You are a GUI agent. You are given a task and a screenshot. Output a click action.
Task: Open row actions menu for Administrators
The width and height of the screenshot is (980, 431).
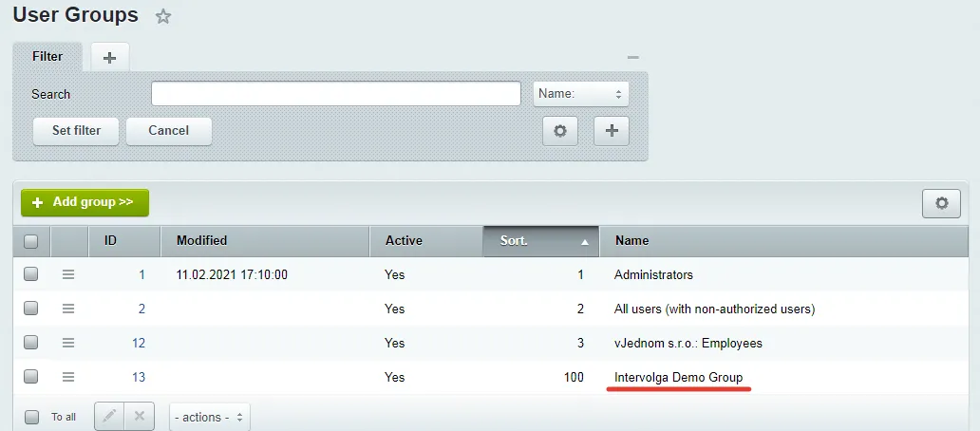click(x=68, y=274)
